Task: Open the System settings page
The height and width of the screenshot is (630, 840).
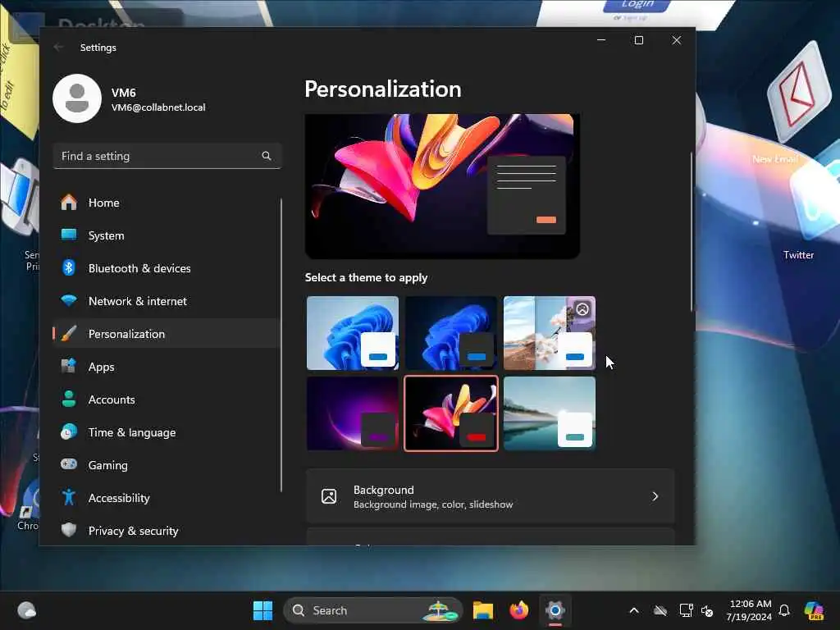Action: [x=166, y=235]
